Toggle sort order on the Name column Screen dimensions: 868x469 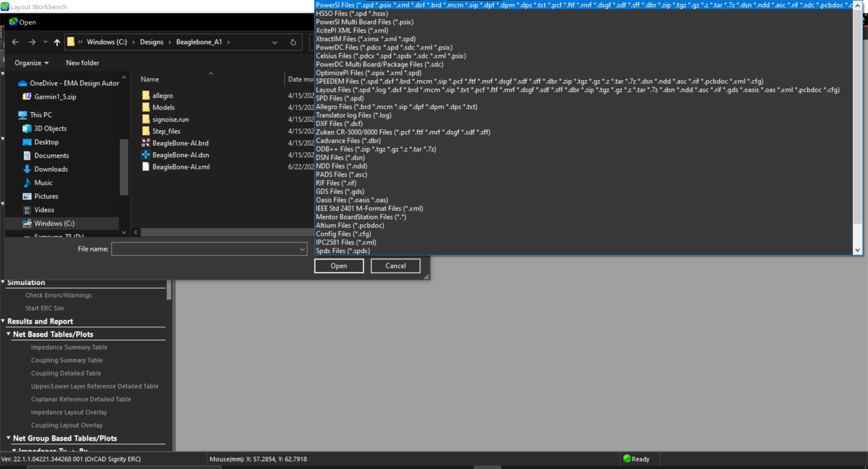click(x=150, y=79)
